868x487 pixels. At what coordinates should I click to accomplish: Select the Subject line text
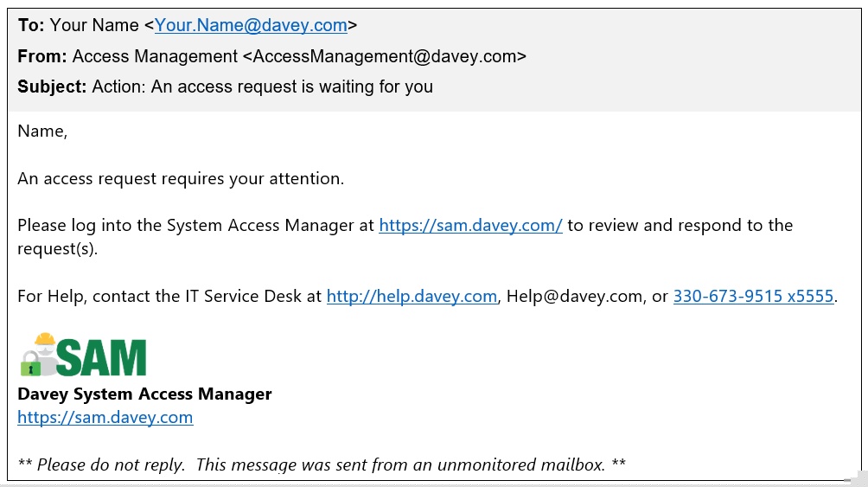226,87
